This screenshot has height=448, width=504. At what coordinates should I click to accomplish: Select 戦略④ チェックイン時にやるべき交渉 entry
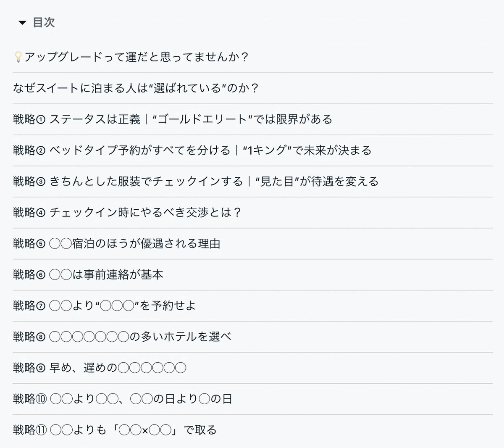tap(128, 213)
